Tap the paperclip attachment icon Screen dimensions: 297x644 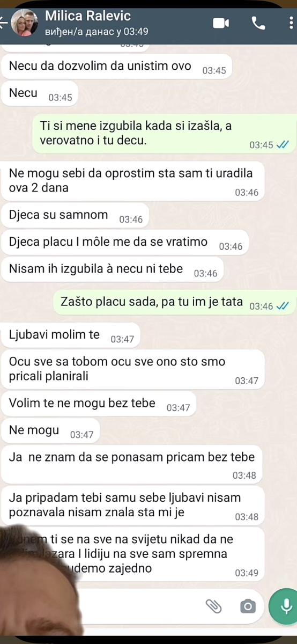(x=213, y=606)
